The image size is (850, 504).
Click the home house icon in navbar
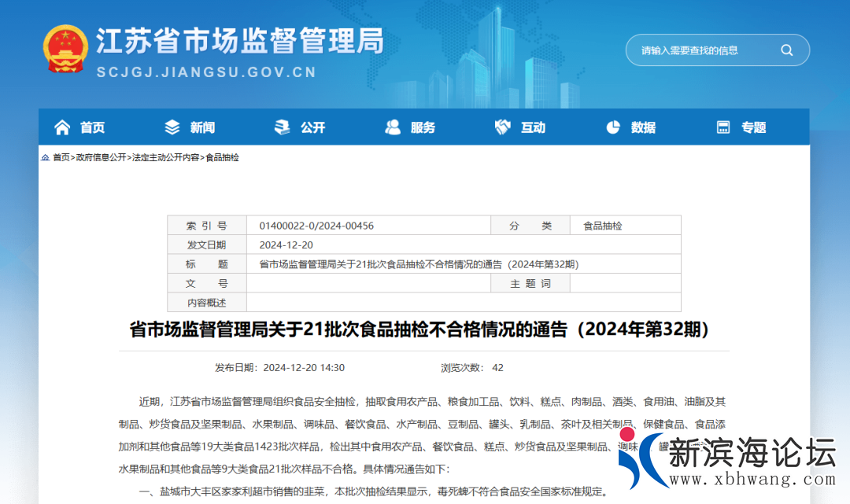[x=62, y=127]
